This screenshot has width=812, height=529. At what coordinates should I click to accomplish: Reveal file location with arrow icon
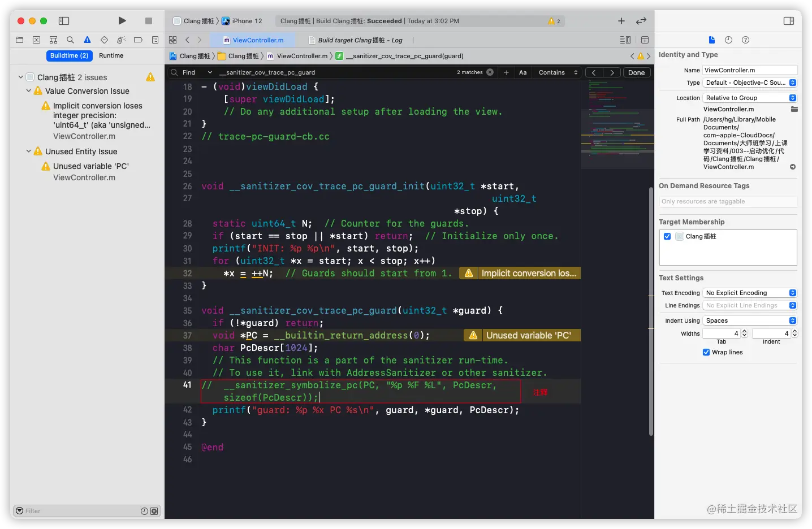[x=793, y=167]
